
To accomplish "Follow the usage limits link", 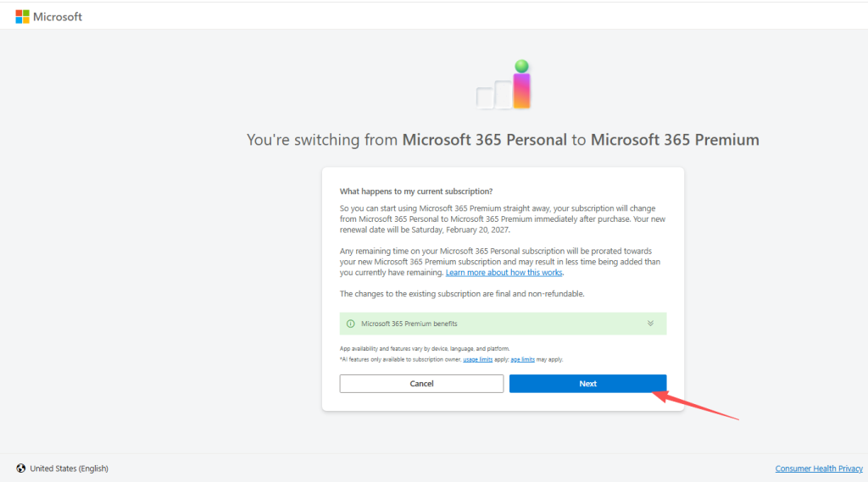I will 477,359.
